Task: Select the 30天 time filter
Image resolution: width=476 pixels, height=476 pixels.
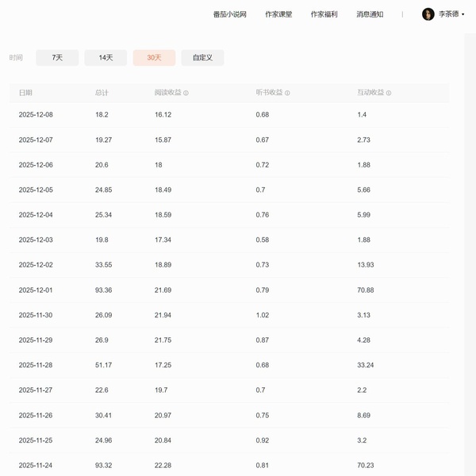Action: pos(154,58)
